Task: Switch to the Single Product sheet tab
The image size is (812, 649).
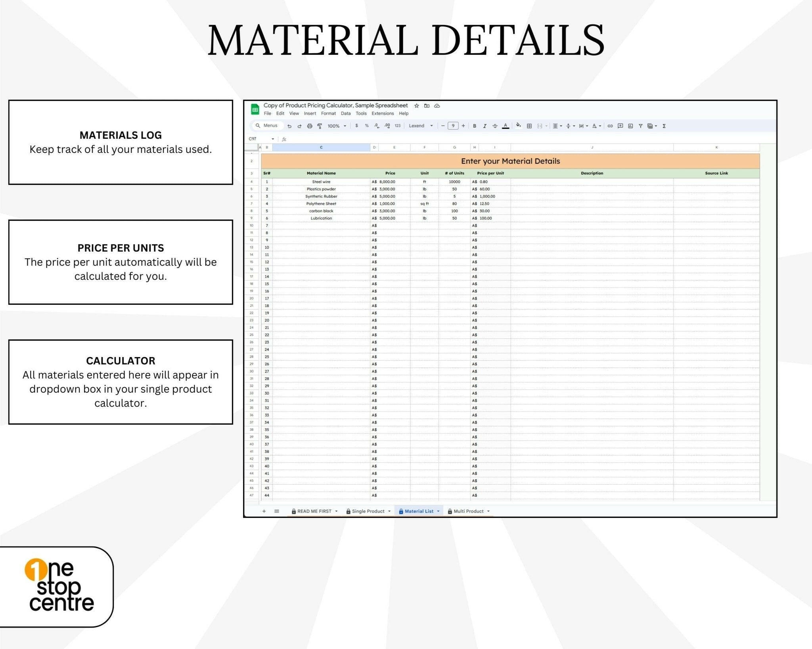Action: [368, 511]
